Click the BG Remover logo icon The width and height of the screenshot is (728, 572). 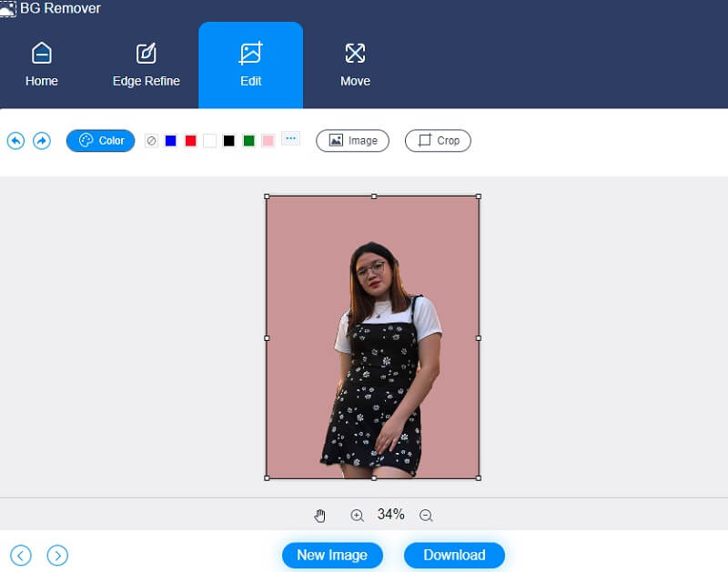(11, 8)
